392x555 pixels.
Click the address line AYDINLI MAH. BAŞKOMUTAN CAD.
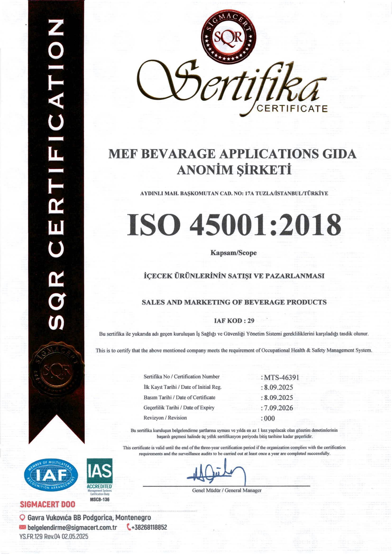pos(234,193)
